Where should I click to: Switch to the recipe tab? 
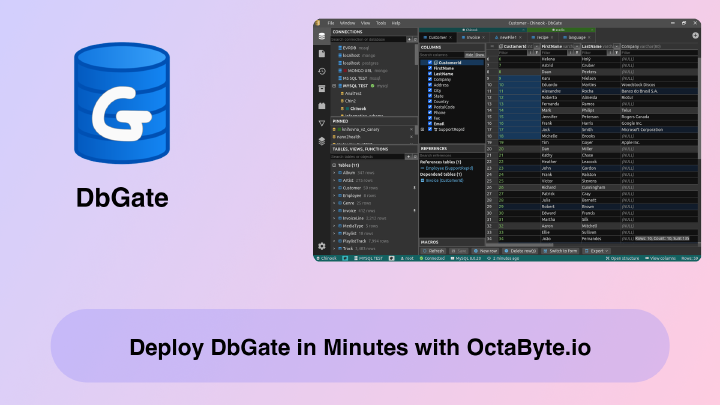click(x=542, y=38)
